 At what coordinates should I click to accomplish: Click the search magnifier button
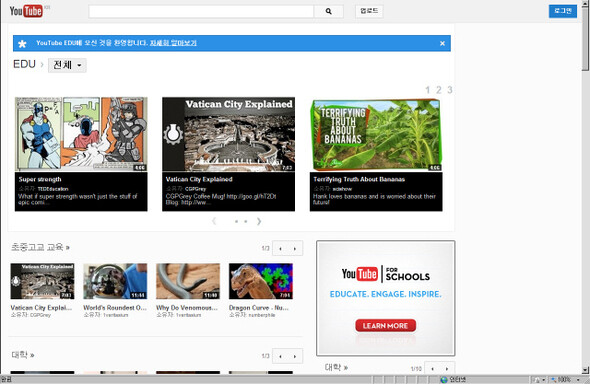[x=328, y=11]
